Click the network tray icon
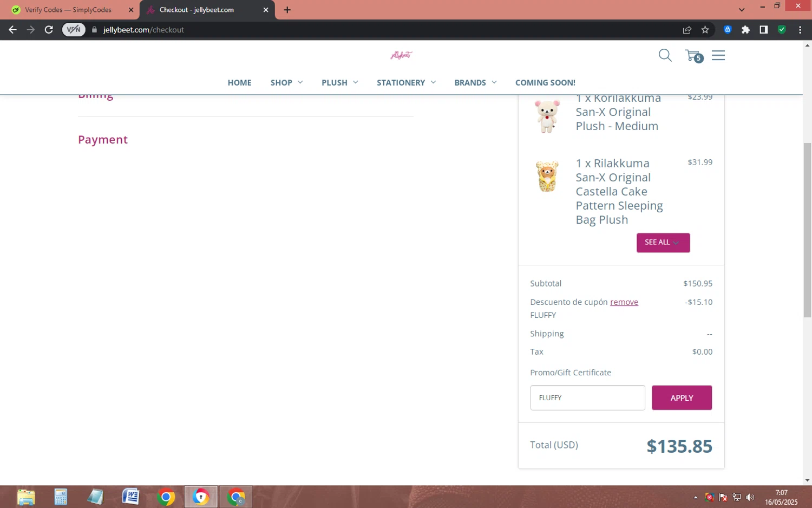Screen dimensions: 812x508 [x=736, y=497]
